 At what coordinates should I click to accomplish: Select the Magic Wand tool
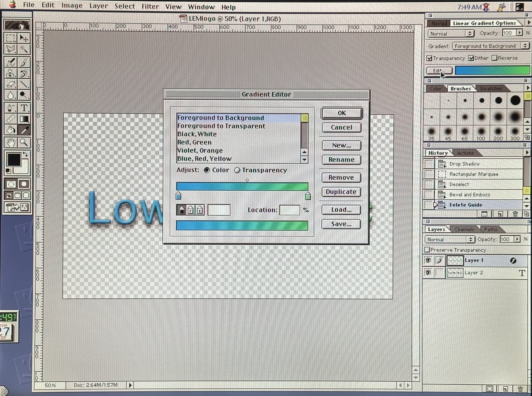[x=24, y=49]
